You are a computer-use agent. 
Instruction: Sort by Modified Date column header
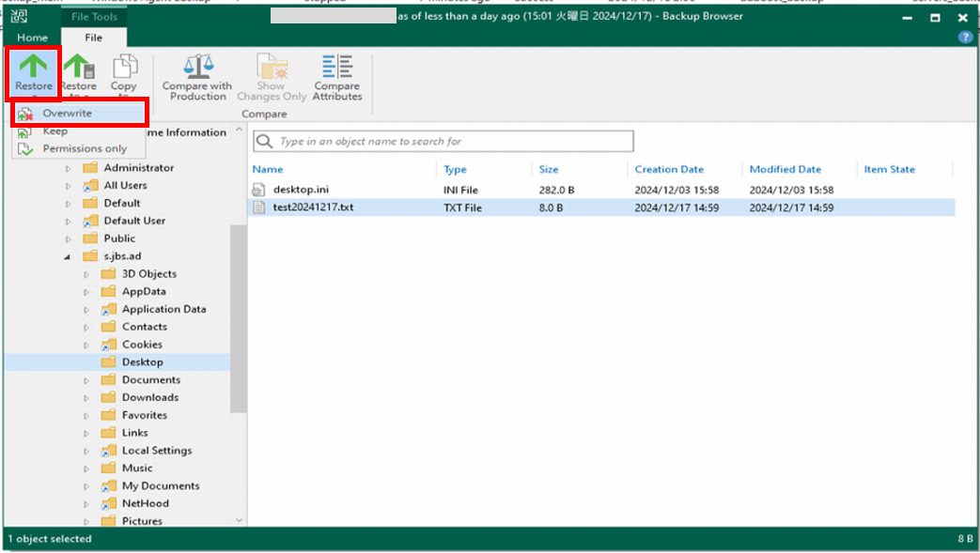(x=785, y=169)
